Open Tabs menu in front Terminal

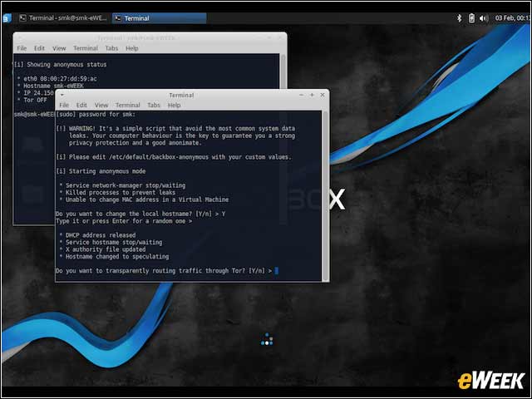coord(154,106)
